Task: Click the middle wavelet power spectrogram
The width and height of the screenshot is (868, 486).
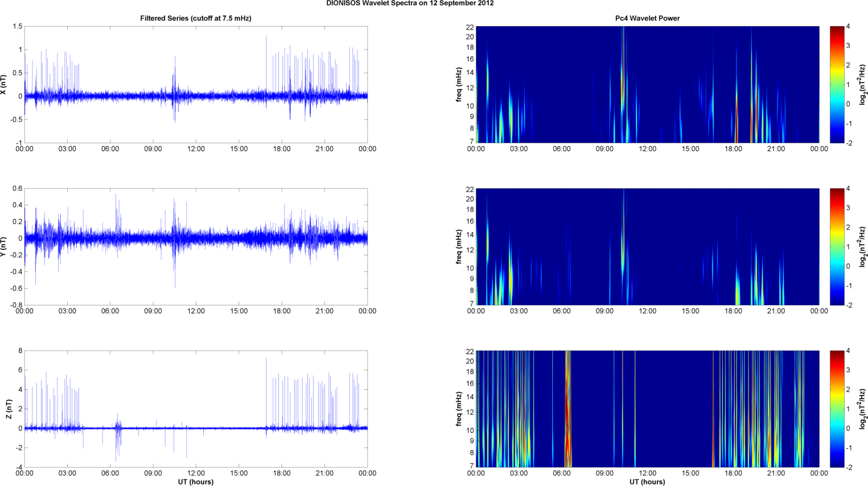Action: point(647,246)
